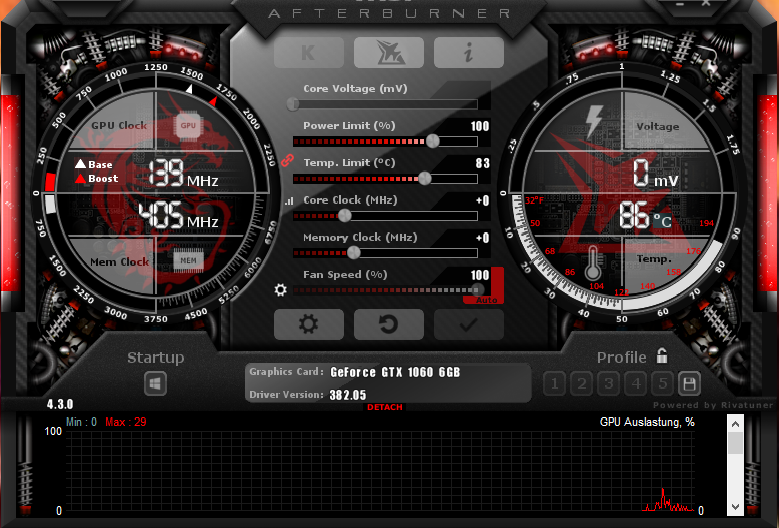Click the Core Clock +0 value
The image size is (779, 528).
coord(482,201)
